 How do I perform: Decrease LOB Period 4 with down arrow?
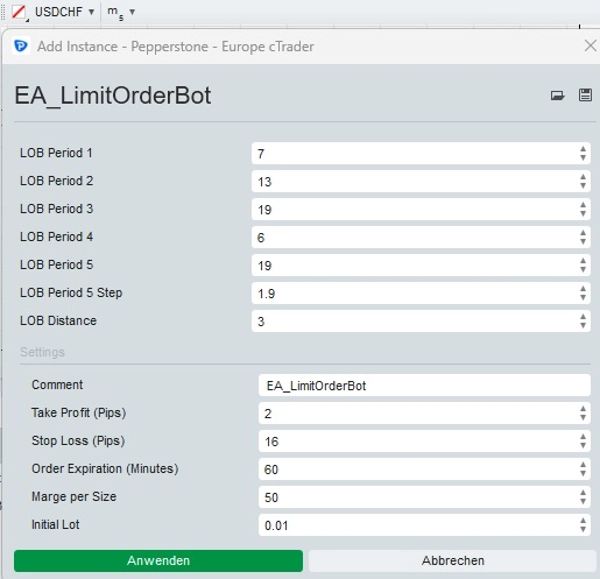(583, 241)
